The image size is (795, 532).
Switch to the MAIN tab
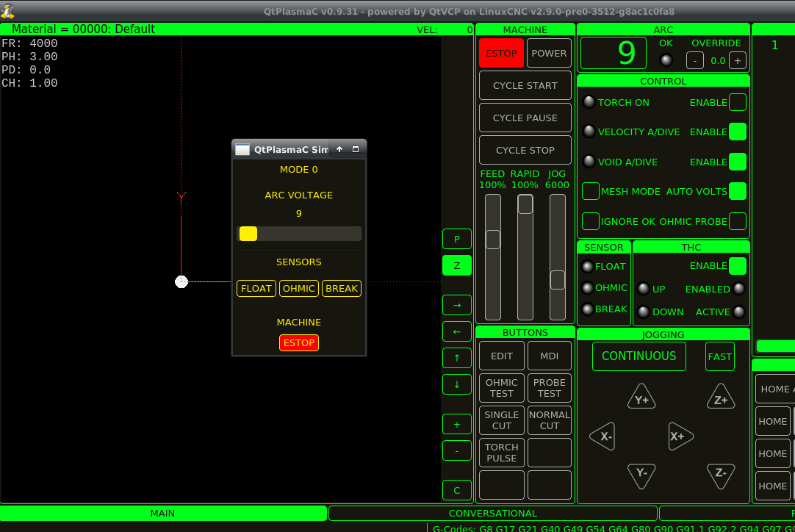(x=163, y=513)
